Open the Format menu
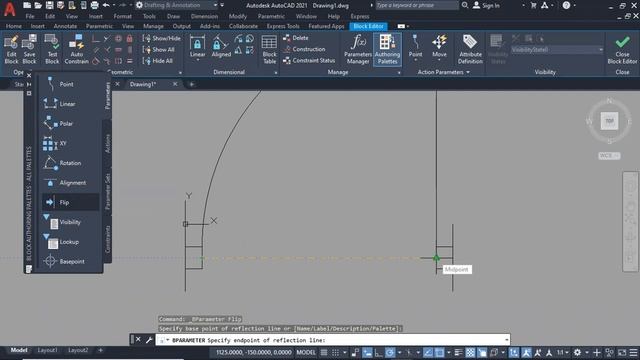Screen dimensions: 640x360 (x=122, y=16)
